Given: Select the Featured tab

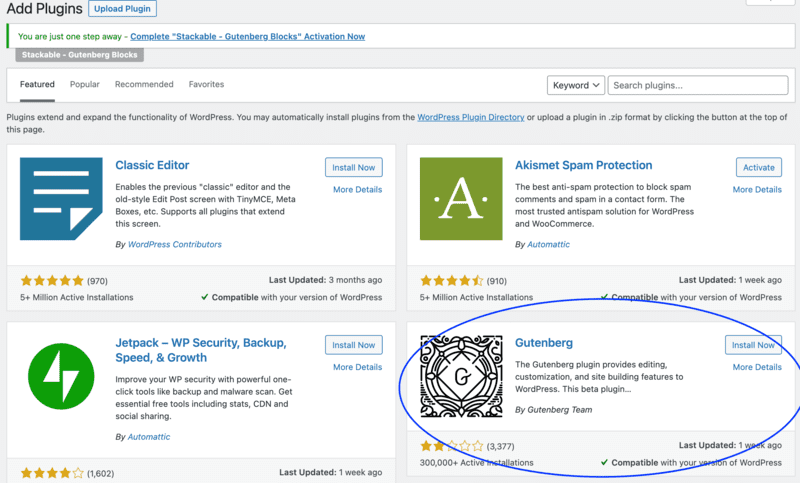Looking at the screenshot, I should tap(37, 85).
